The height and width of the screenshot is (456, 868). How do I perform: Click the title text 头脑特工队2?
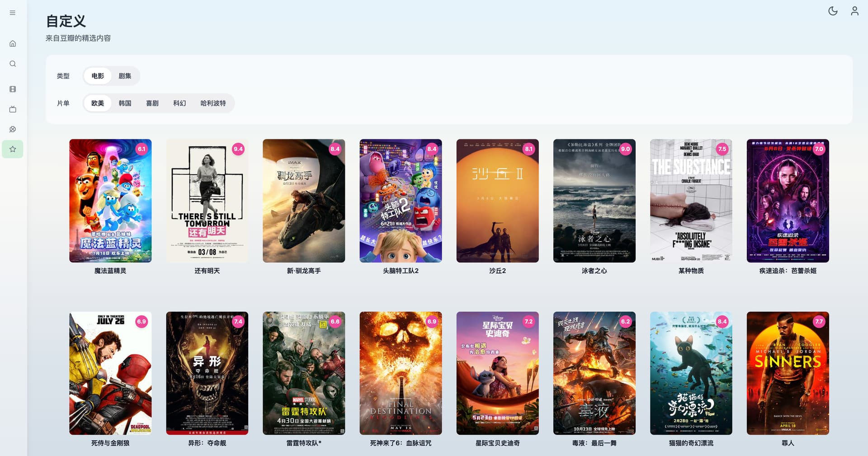401,271
